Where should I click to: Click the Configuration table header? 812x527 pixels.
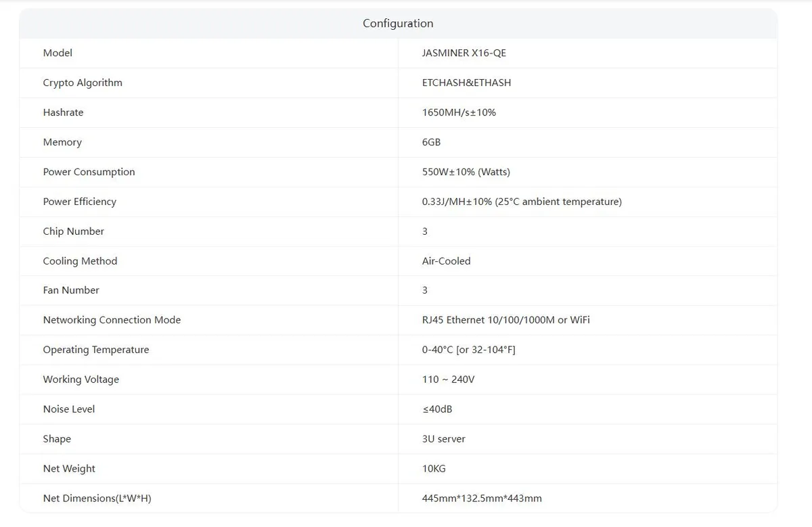tap(398, 24)
